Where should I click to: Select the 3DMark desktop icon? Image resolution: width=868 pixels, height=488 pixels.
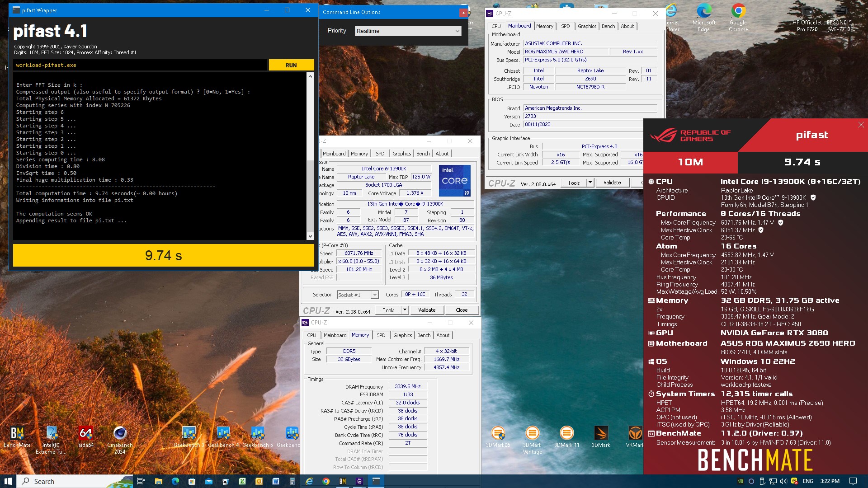coord(601,436)
